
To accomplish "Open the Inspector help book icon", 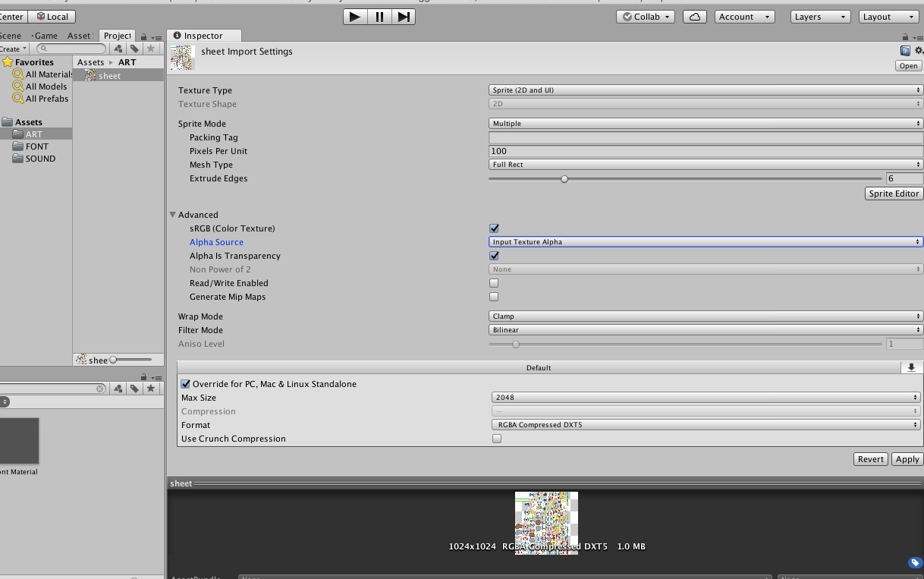I will tap(905, 50).
